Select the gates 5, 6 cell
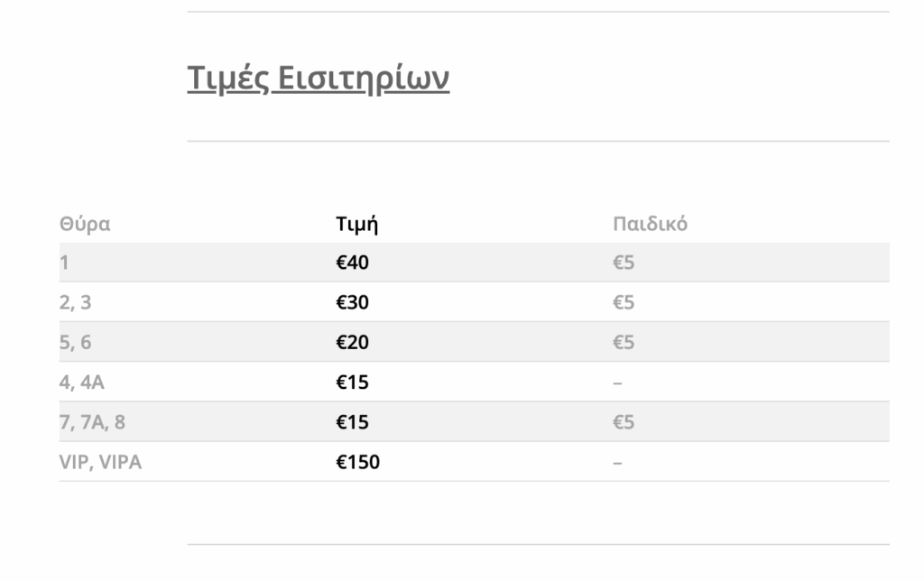 75,343
